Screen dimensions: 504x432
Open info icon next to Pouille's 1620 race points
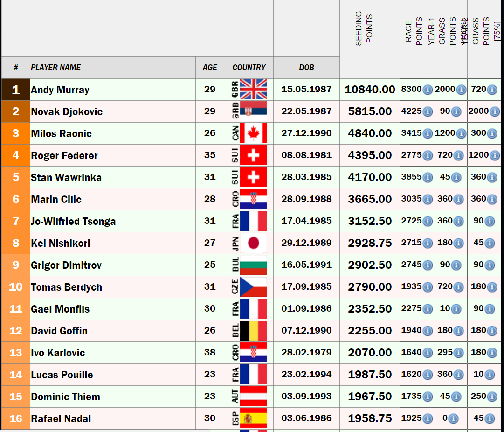coord(427,375)
